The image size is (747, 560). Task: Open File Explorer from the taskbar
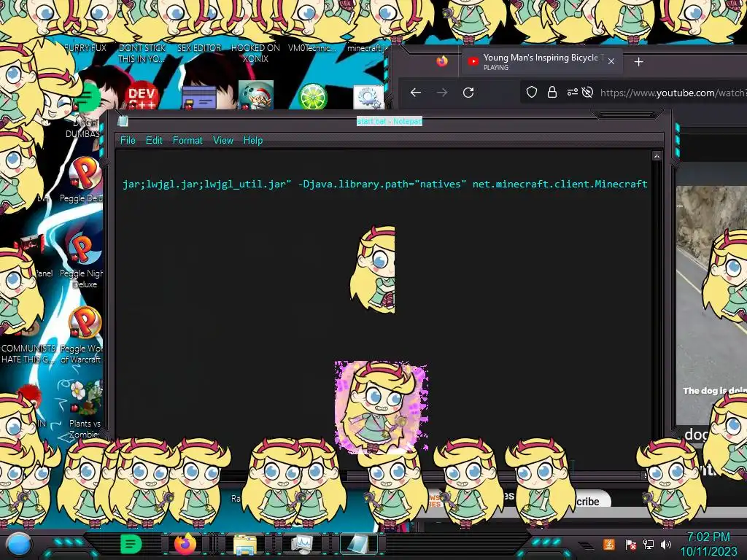(x=244, y=544)
